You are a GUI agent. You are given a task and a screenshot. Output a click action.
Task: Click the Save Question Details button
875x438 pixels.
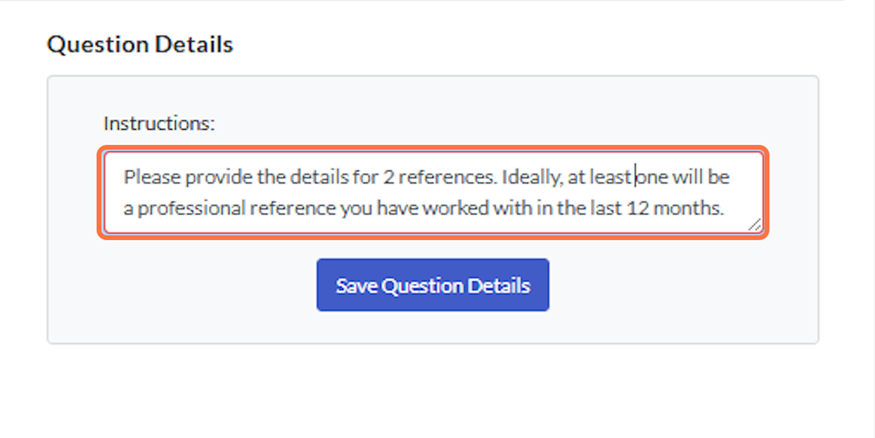pyautogui.click(x=432, y=285)
